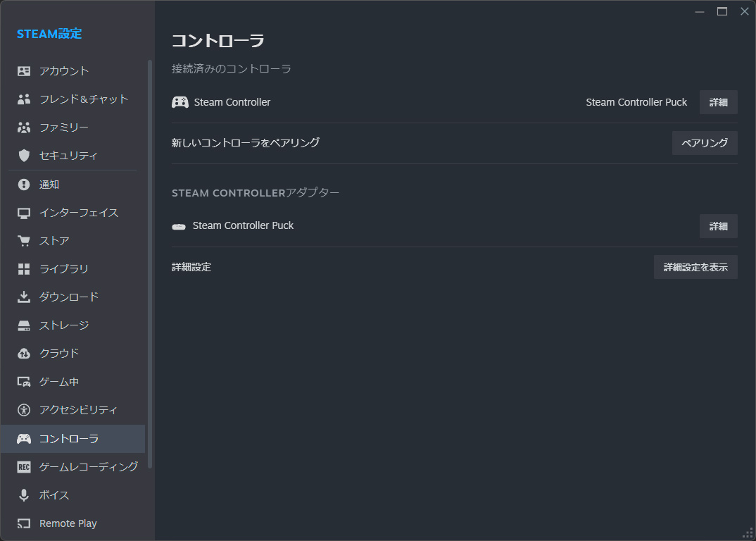Open 詳細 for Steam Controller Puck adapter
The image size is (756, 541).
point(719,226)
